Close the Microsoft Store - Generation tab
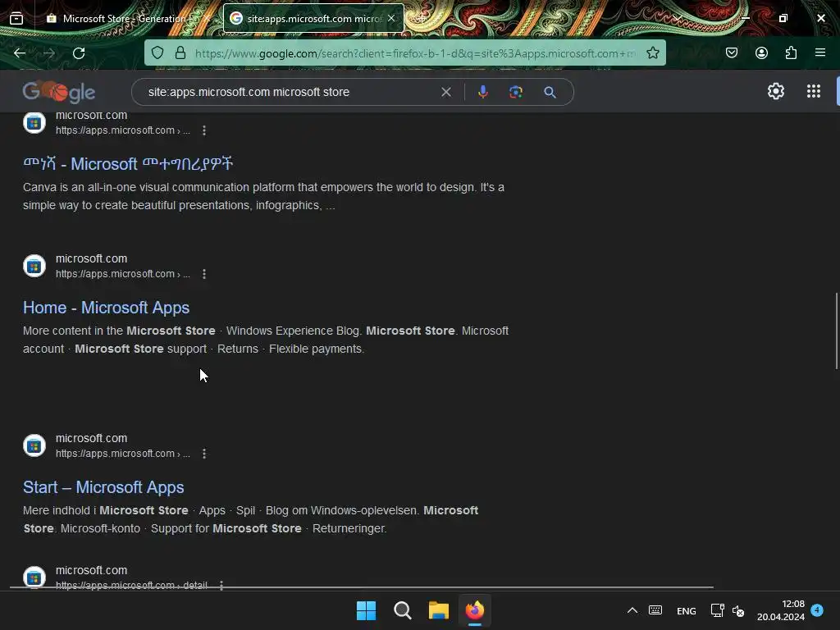The height and width of the screenshot is (630, 840). tap(207, 19)
